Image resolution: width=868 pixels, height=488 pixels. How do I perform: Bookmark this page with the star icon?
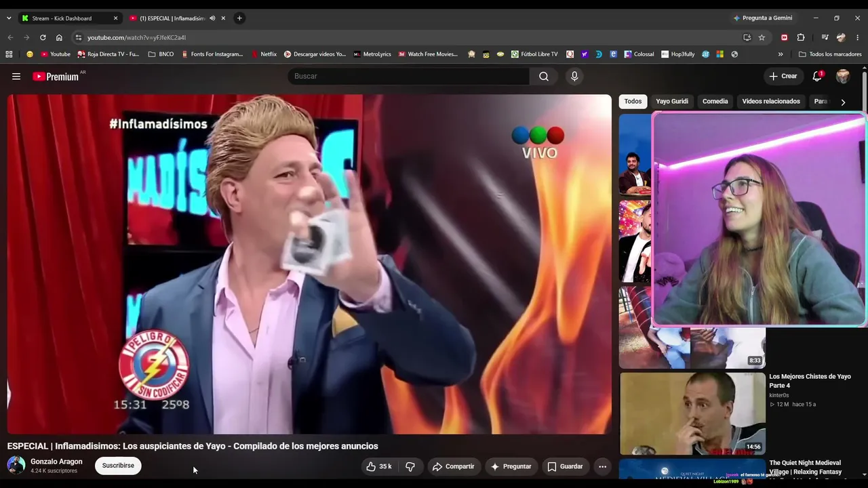(762, 37)
